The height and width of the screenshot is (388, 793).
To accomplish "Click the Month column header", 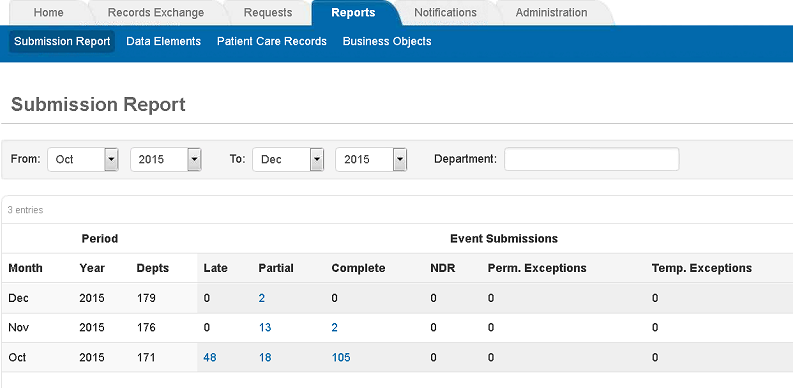I will point(25,268).
